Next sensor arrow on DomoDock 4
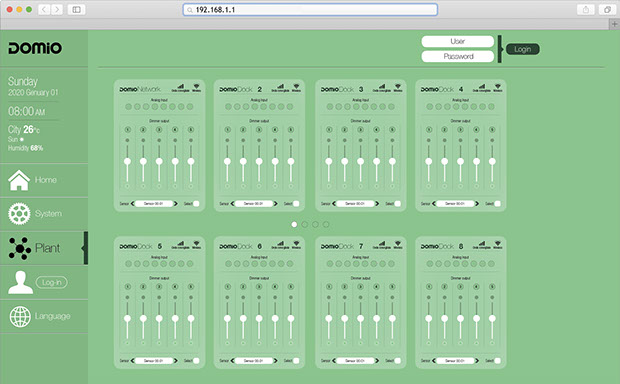620x384 pixels. pos(477,204)
